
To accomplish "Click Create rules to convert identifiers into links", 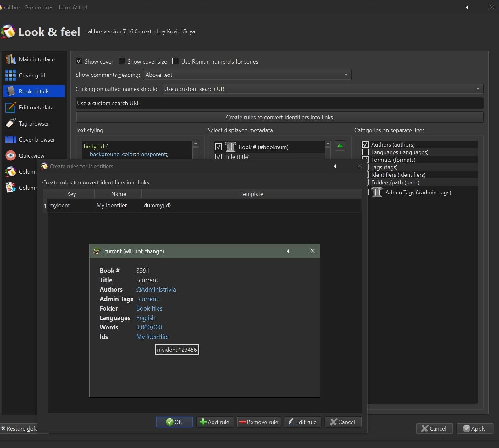I will pyautogui.click(x=280, y=117).
